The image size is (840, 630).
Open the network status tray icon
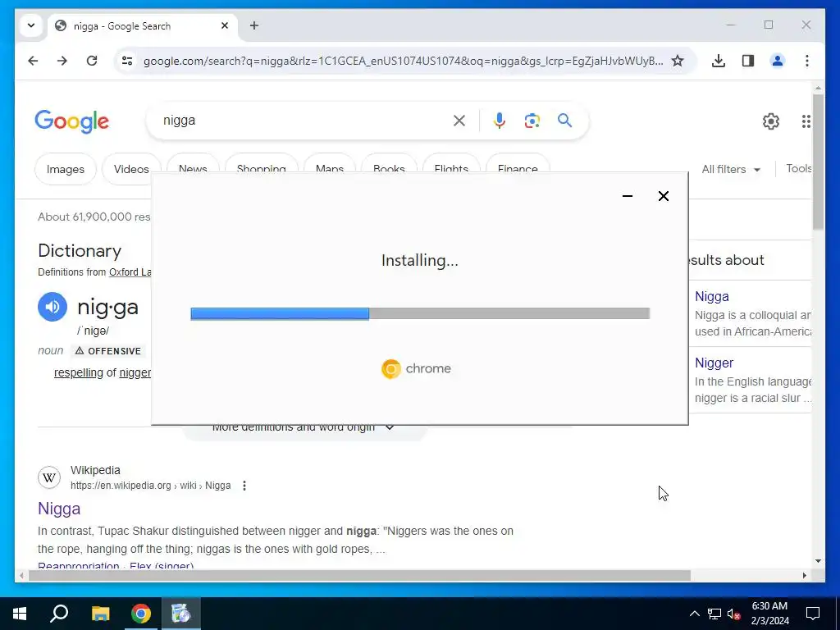click(714, 614)
